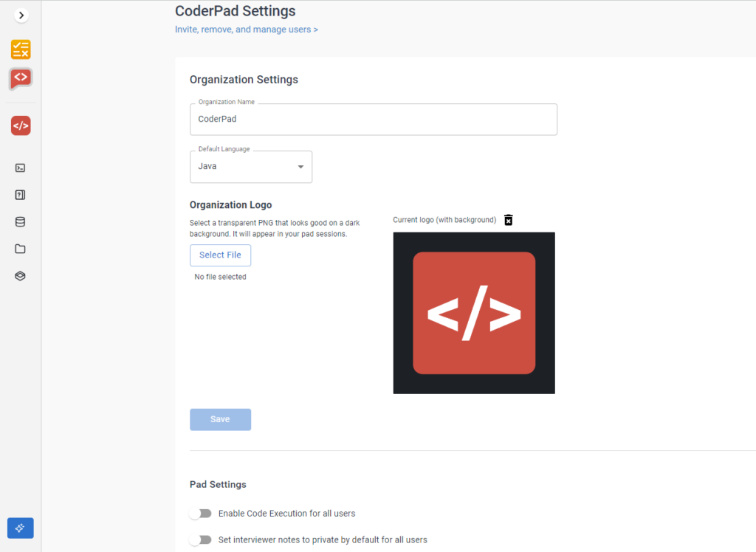Open the question-mark questions icon in sidebar
The height and width of the screenshot is (552, 756).
click(20, 195)
